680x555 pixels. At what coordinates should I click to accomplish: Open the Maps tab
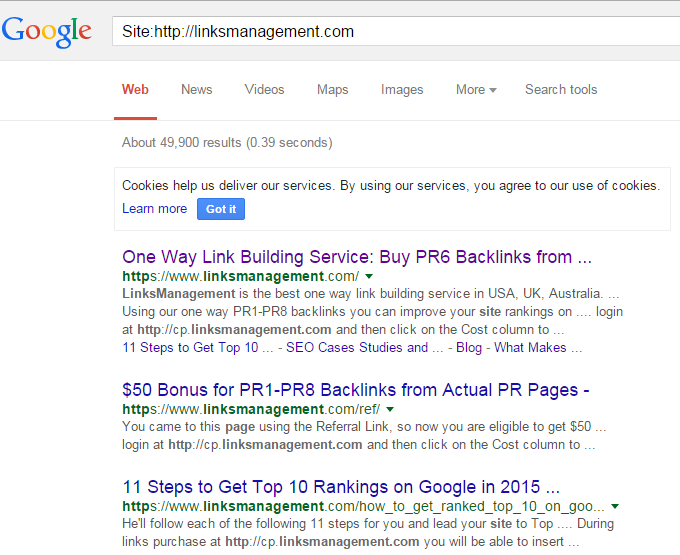pos(333,89)
